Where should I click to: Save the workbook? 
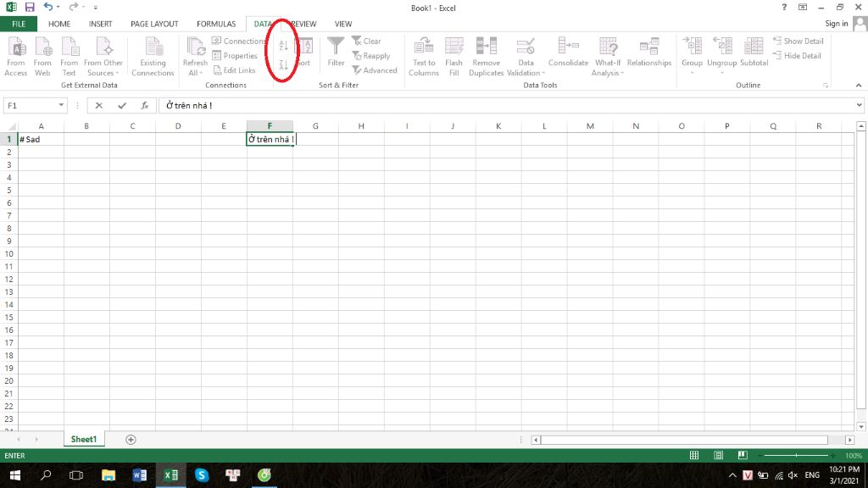pos(30,7)
